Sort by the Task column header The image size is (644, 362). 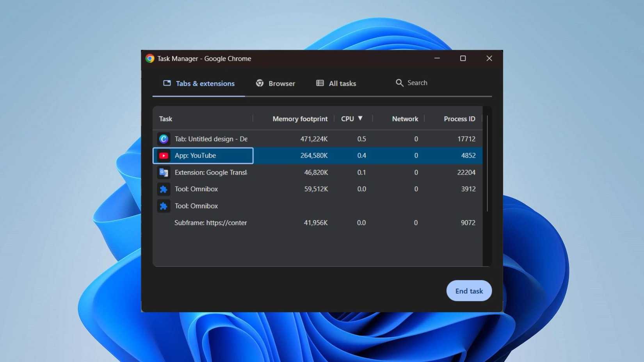[165, 119]
